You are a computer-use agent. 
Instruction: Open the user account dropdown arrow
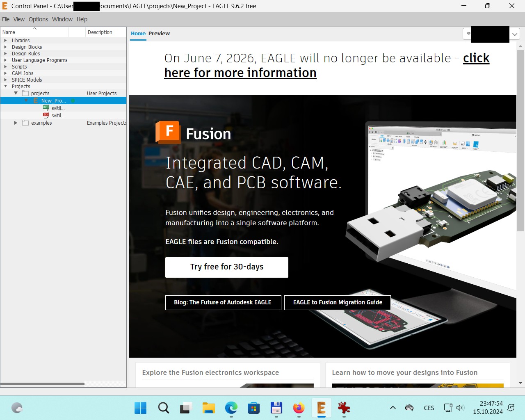pos(515,34)
